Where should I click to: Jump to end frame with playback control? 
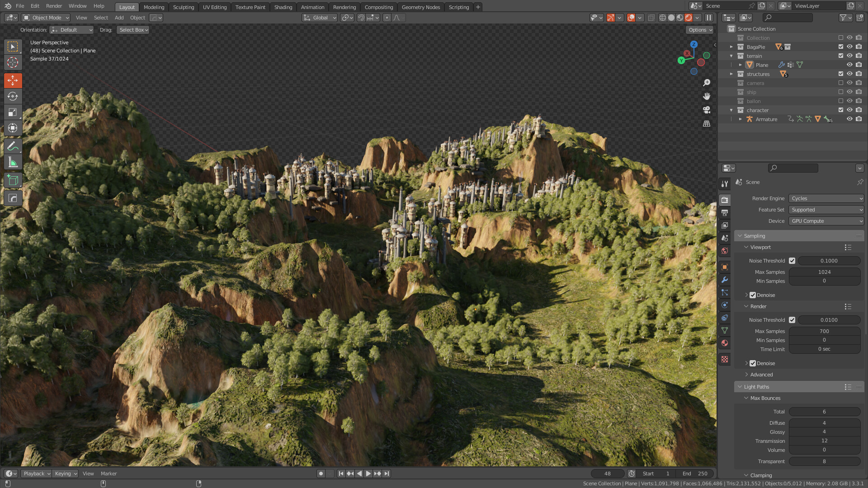(x=387, y=473)
